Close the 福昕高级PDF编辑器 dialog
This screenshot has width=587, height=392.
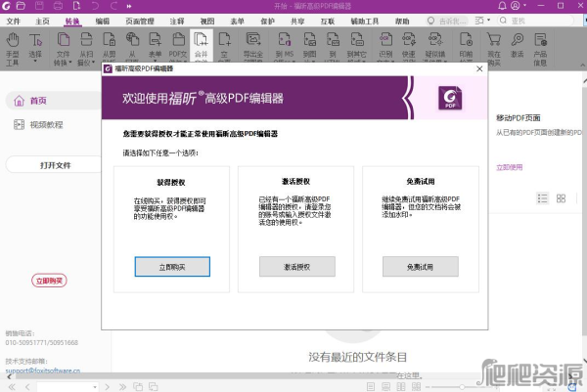479,68
